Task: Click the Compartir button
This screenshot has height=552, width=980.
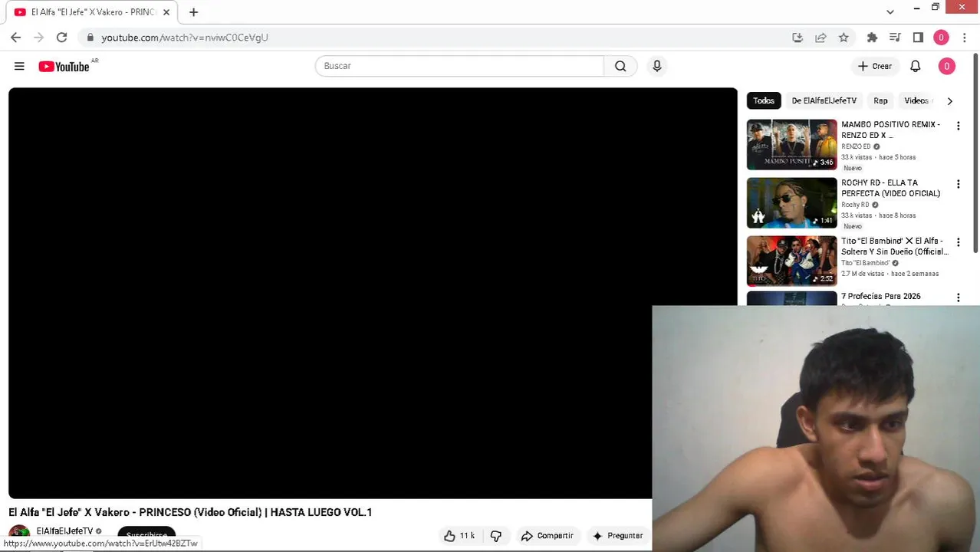Action: (x=547, y=535)
